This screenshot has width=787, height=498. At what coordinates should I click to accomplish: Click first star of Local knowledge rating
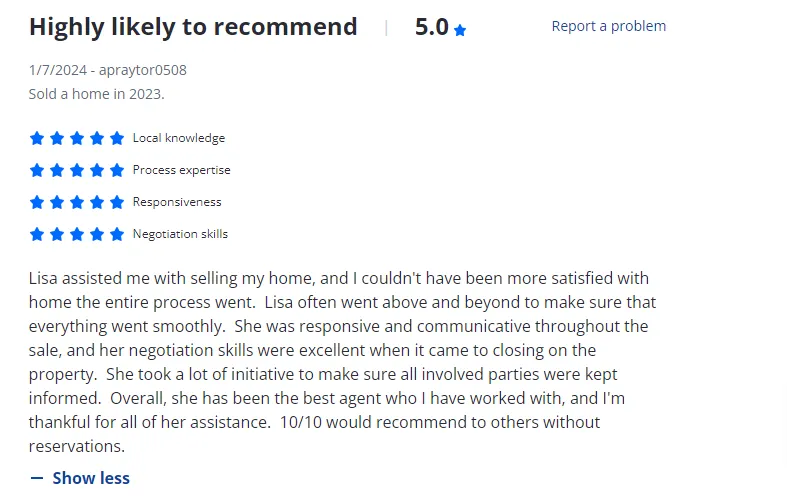pyautogui.click(x=37, y=138)
